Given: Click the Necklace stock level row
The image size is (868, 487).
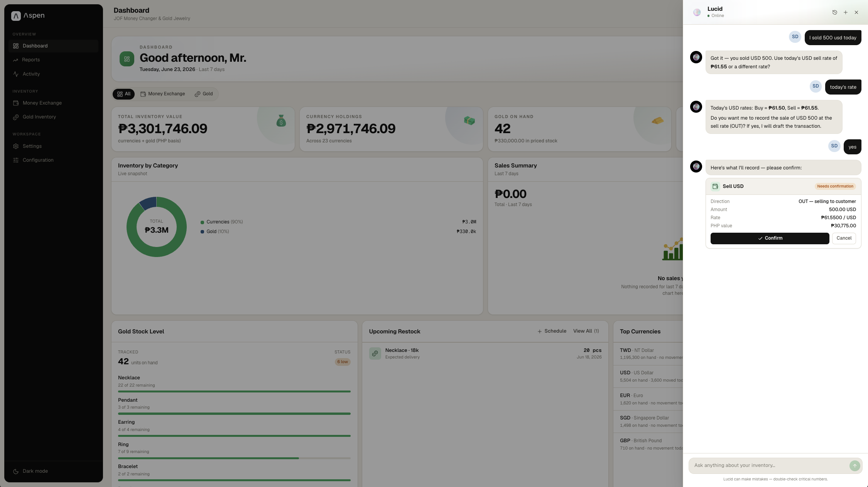Looking at the screenshot, I should point(234,384).
